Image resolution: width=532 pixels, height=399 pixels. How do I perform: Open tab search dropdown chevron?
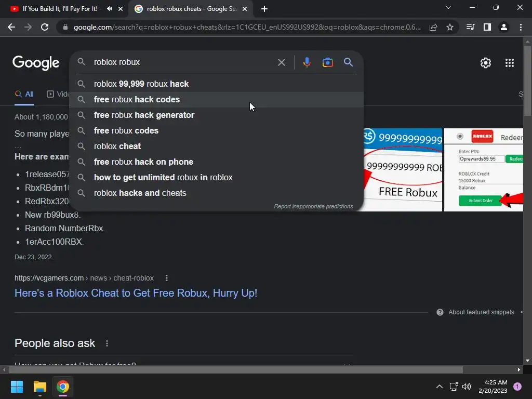448,7
